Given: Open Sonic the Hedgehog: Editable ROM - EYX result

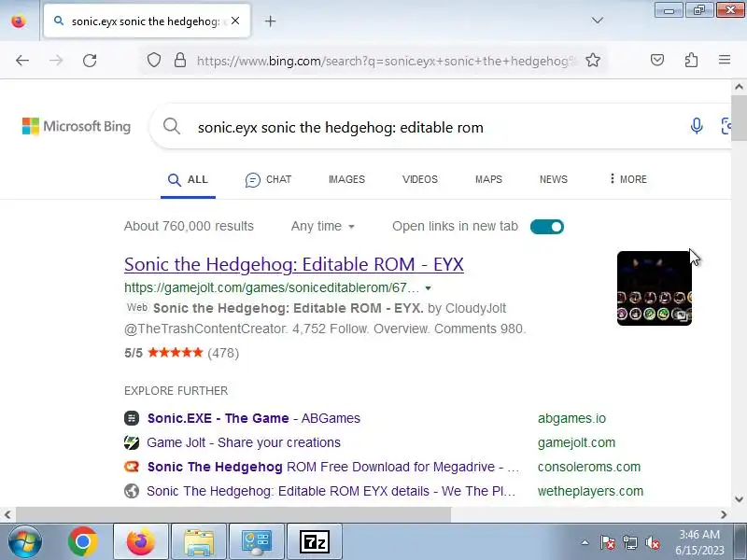Looking at the screenshot, I should (294, 264).
